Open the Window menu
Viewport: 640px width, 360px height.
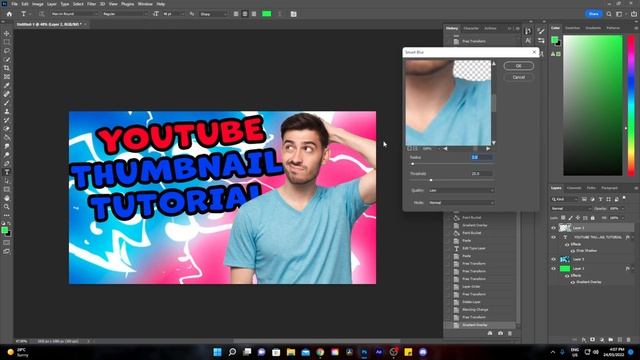pyautogui.click(x=145, y=4)
